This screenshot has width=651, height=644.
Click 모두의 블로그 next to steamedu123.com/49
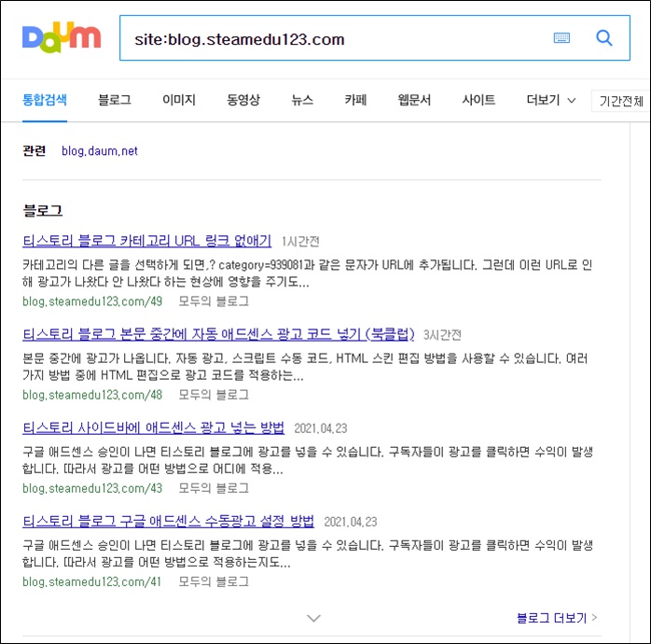214,301
